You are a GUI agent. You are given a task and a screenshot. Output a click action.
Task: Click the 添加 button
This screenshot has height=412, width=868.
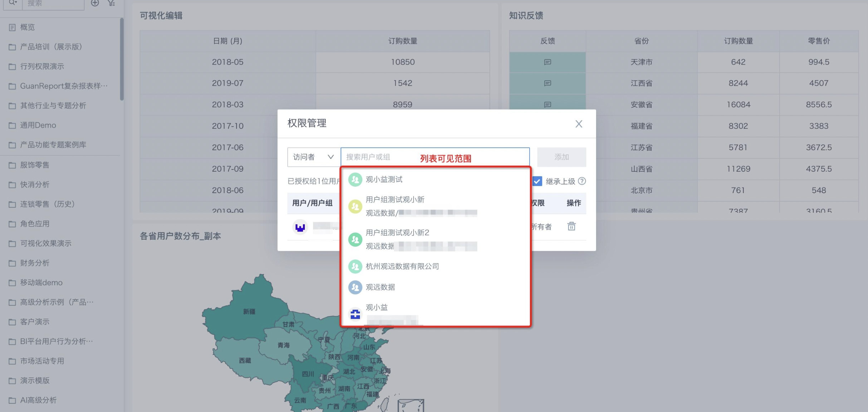[561, 157]
